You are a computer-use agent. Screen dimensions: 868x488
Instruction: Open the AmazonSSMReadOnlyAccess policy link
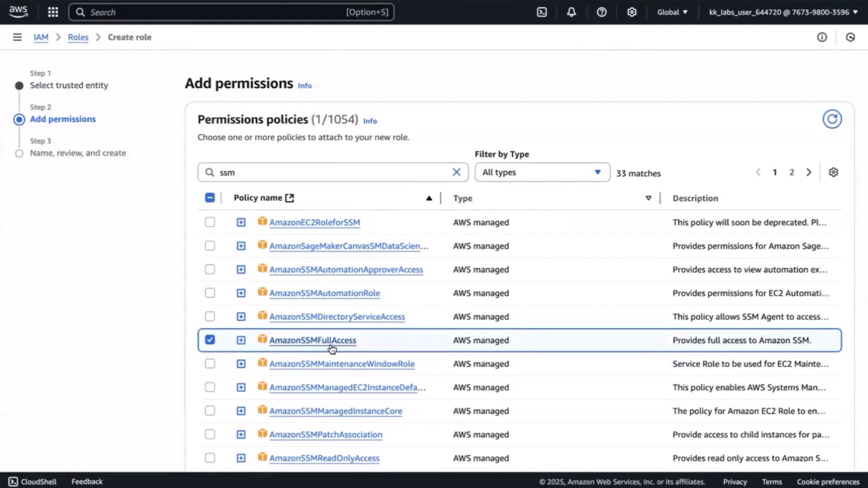click(324, 458)
